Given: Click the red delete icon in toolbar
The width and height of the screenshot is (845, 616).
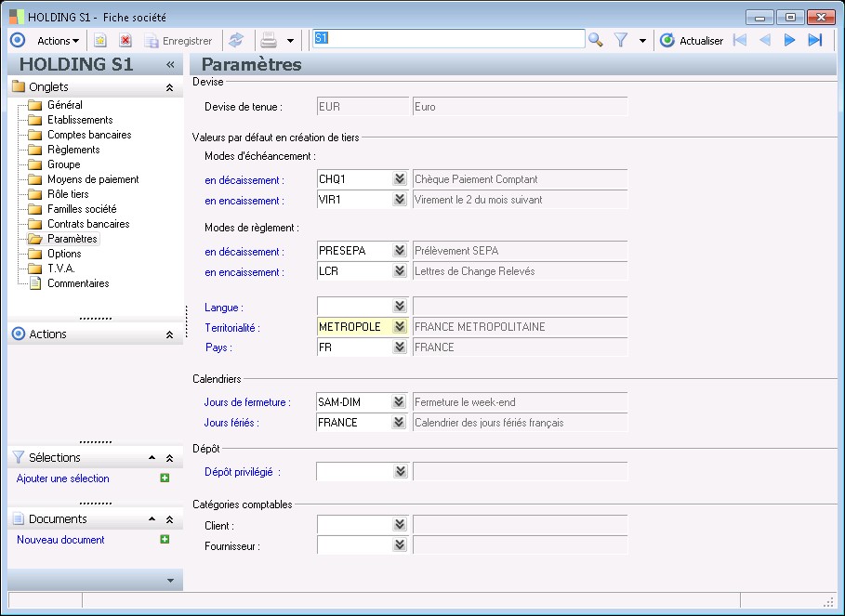Looking at the screenshot, I should click(x=125, y=40).
